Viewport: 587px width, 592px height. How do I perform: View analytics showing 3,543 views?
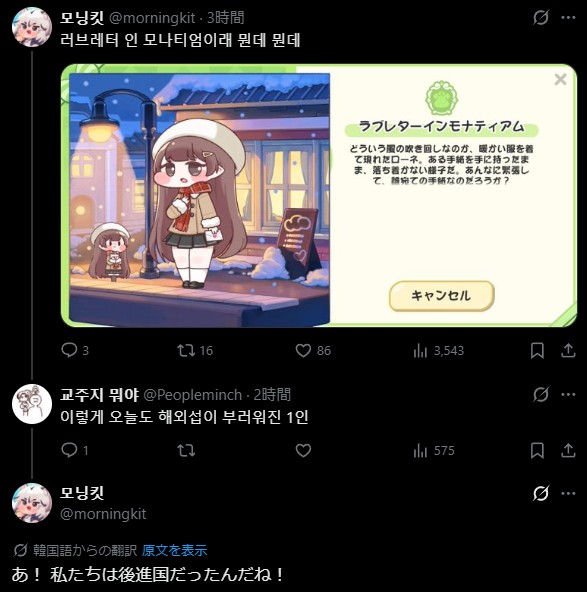coord(438,351)
